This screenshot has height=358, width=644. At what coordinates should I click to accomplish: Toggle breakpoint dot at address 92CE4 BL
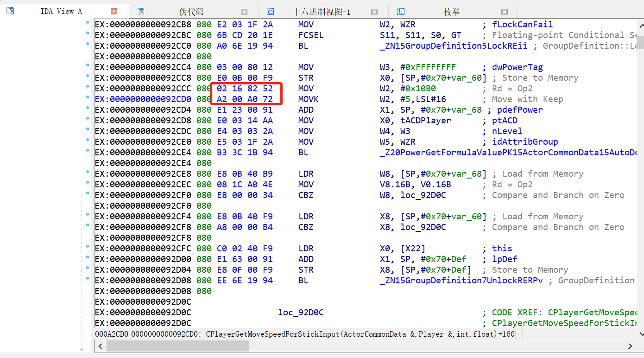pos(88,150)
